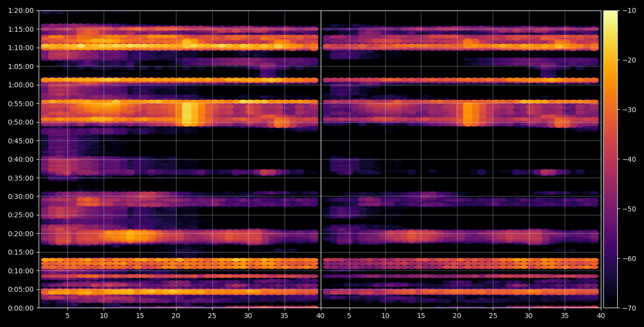This screenshot has width=644, height=327.
Task: Click the -50 colorbar tick label
Action: pos(629,209)
